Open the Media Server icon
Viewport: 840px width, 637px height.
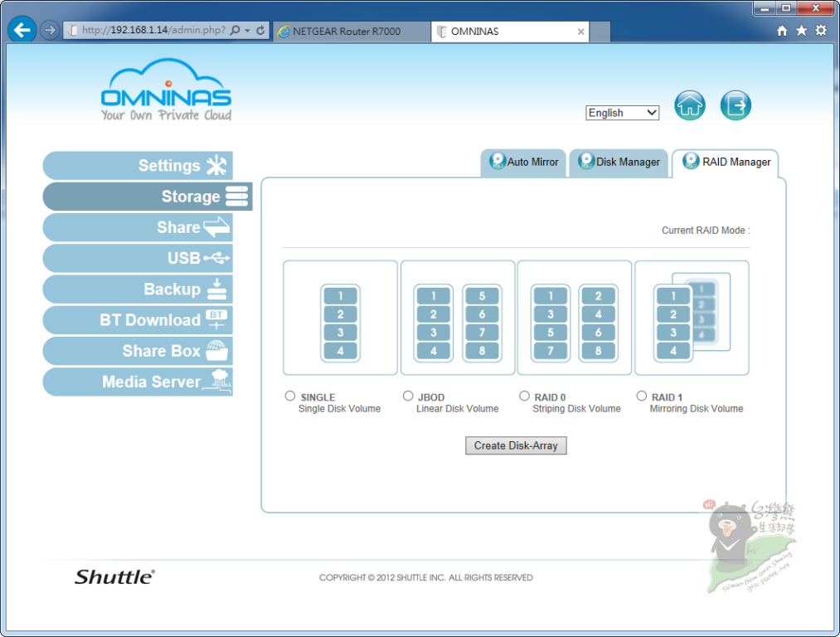tap(217, 381)
